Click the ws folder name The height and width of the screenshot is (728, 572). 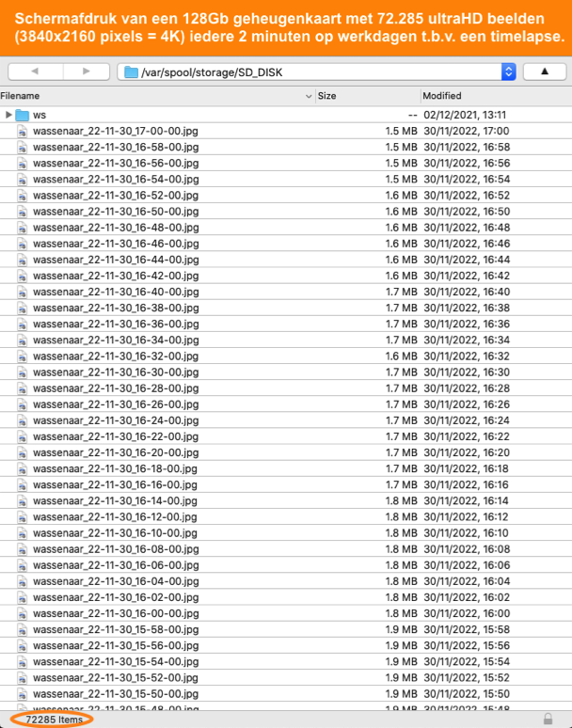click(40, 115)
